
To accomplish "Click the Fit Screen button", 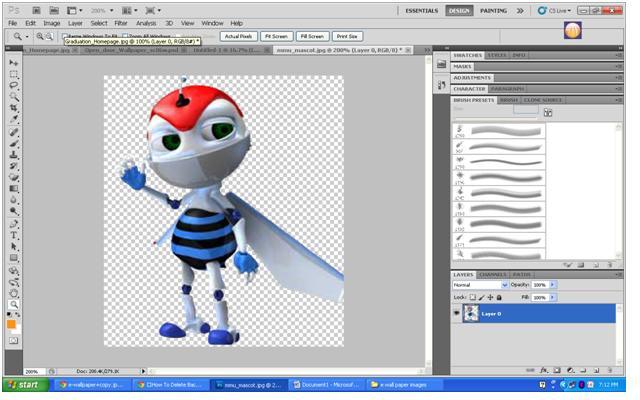I will pyautogui.click(x=276, y=36).
